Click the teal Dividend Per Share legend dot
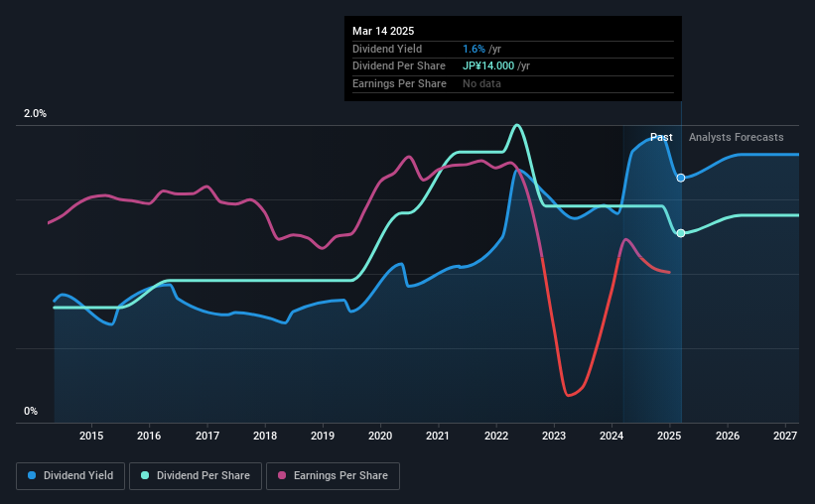The width and height of the screenshot is (815, 504). pyautogui.click(x=145, y=475)
